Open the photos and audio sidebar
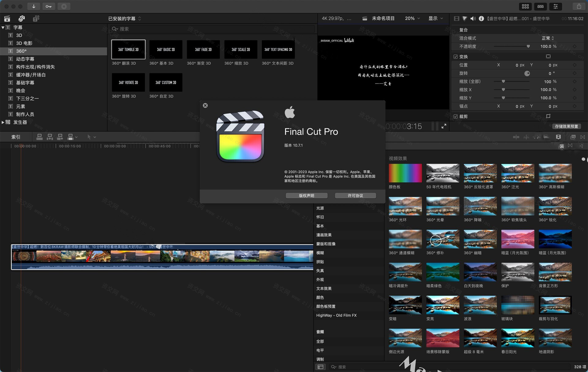The height and width of the screenshot is (372, 588). tap(21, 19)
